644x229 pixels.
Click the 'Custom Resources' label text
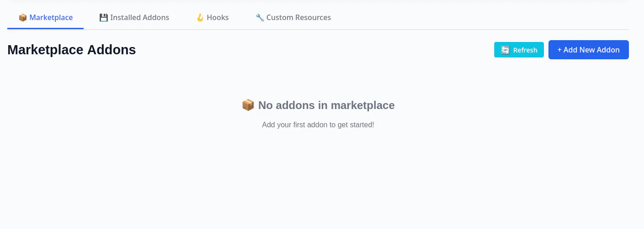point(298,18)
